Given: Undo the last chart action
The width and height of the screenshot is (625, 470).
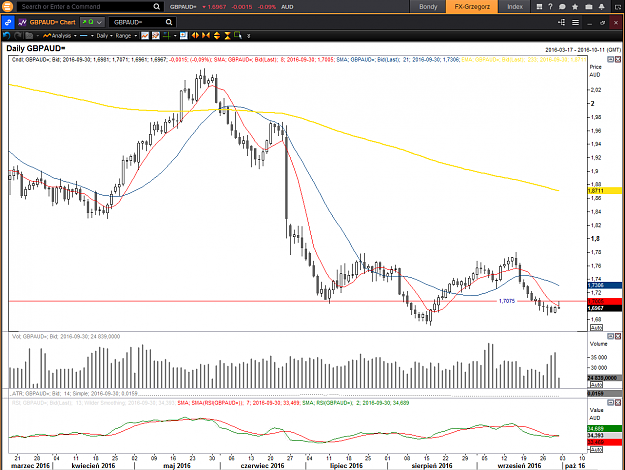Looking at the screenshot, I should 6,36.
